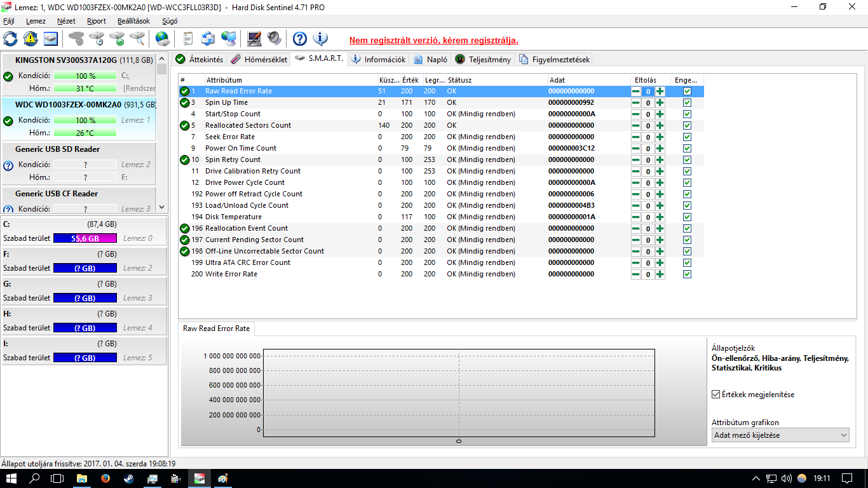Click the taskbar search magnifier icon
Screen dimensions: 868x488
[x=35, y=478]
